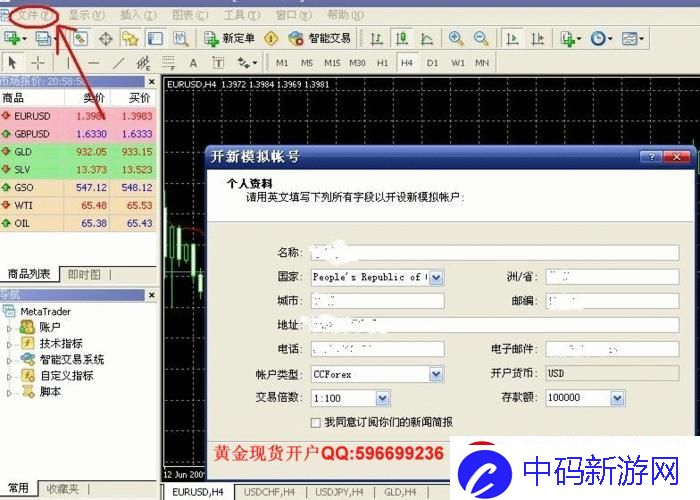Switch chart to line chart icon

pyautogui.click(x=427, y=39)
